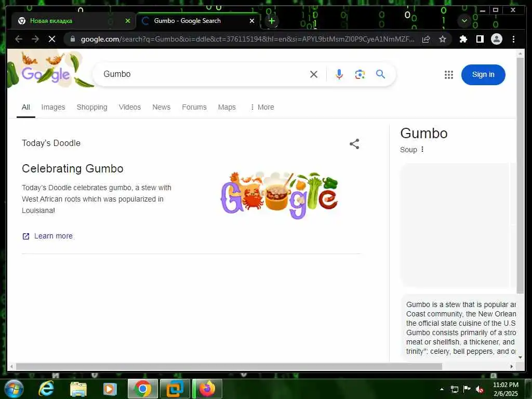
Task: Select the All results tab
Action: [x=26, y=107]
